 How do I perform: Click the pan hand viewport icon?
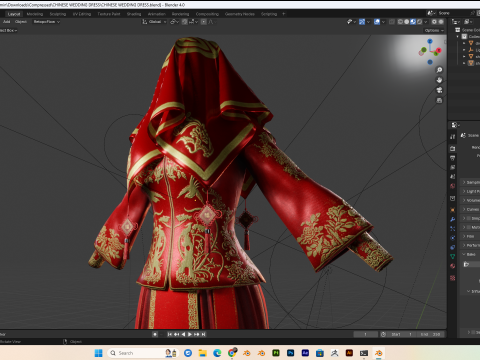[x=439, y=80]
